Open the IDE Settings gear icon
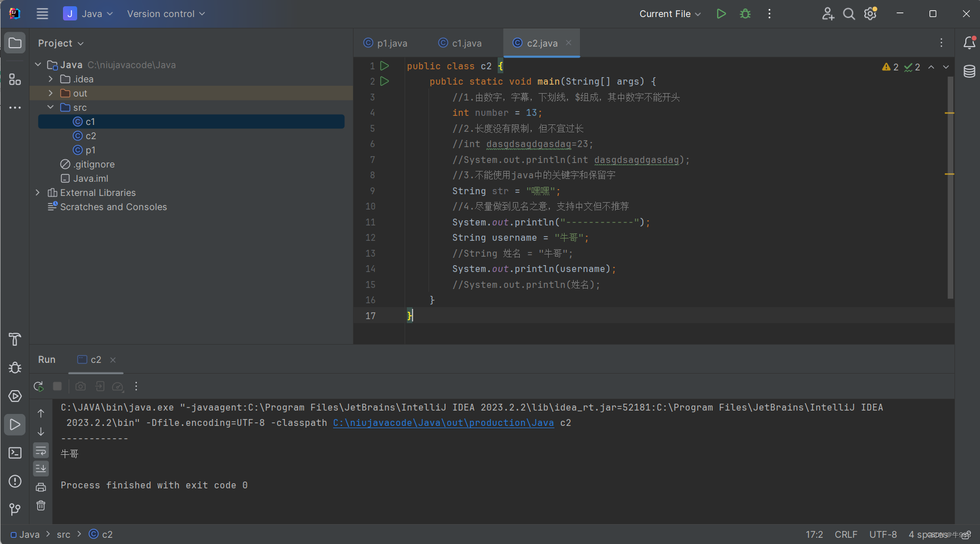Image resolution: width=980 pixels, height=544 pixels. [x=869, y=14]
